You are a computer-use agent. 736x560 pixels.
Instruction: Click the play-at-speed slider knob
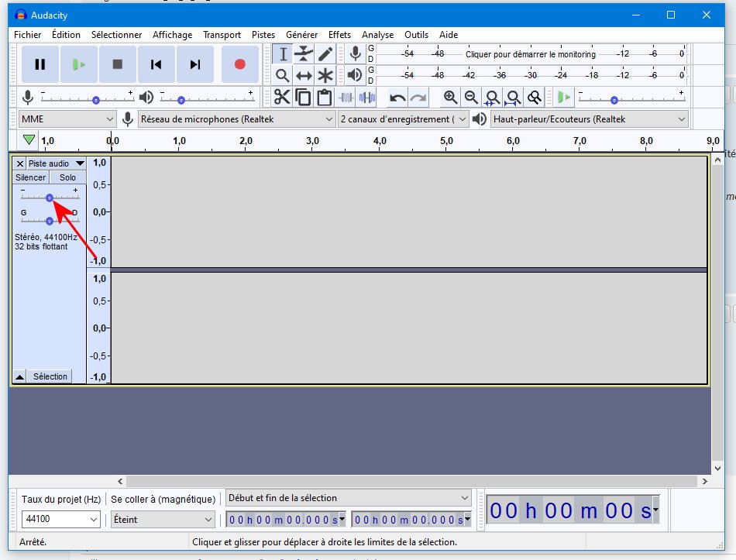[614, 101]
